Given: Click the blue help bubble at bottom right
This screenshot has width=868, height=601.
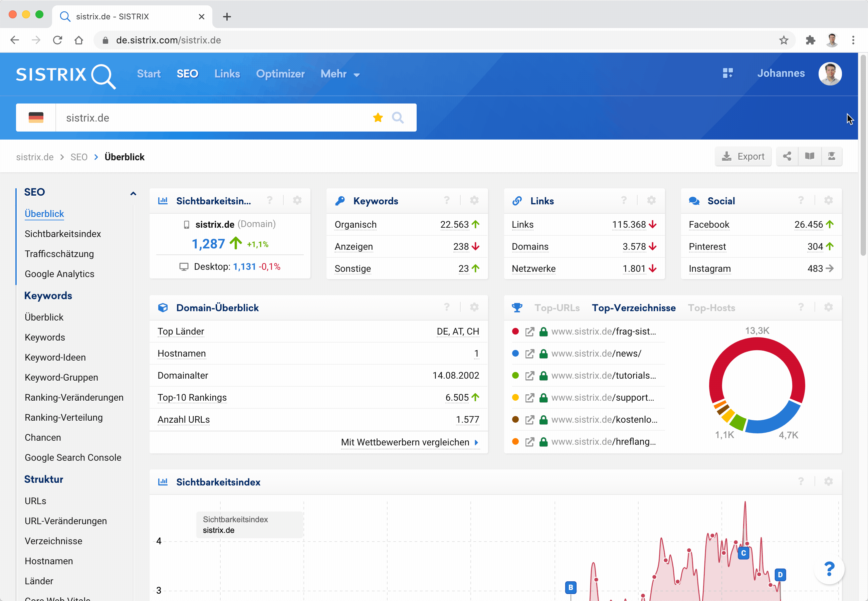Looking at the screenshot, I should click(829, 569).
